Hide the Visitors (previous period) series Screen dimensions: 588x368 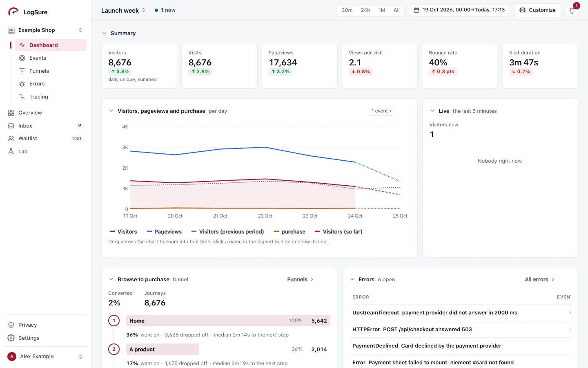(228, 232)
